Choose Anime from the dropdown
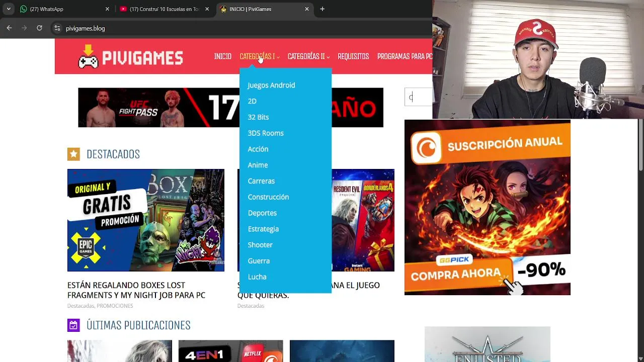 coord(258,165)
